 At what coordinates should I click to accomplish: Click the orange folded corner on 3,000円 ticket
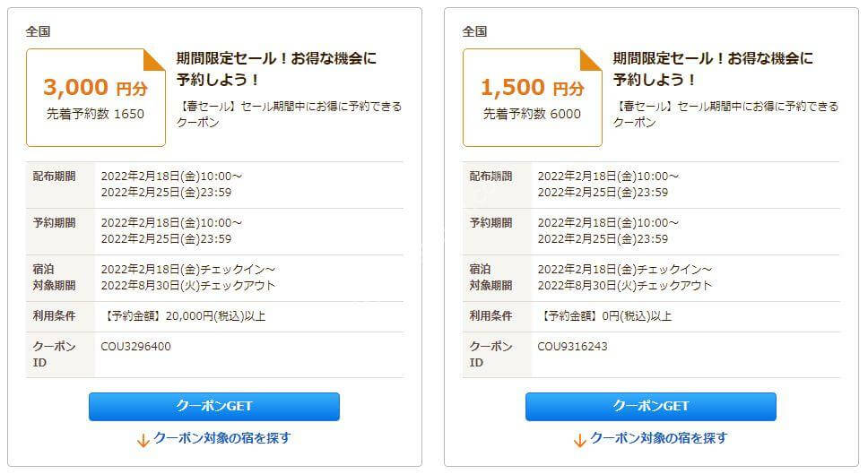[154, 60]
